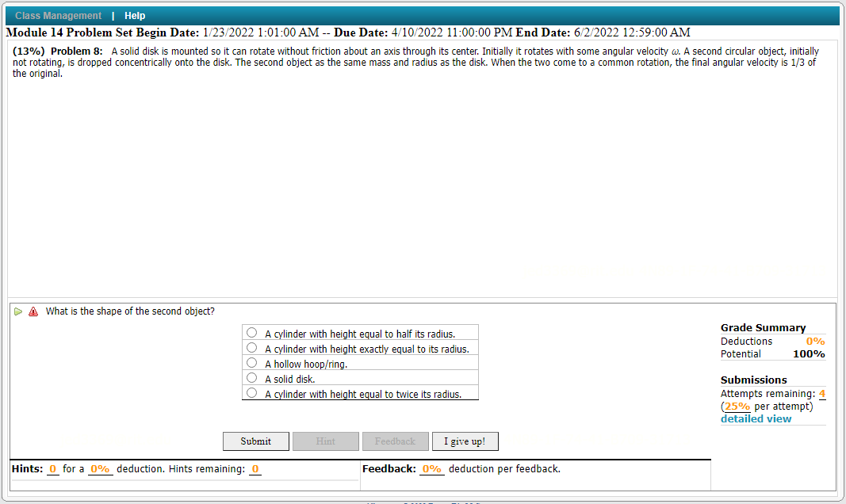
Task: Choose cylinder with height half its radius
Action: click(251, 332)
